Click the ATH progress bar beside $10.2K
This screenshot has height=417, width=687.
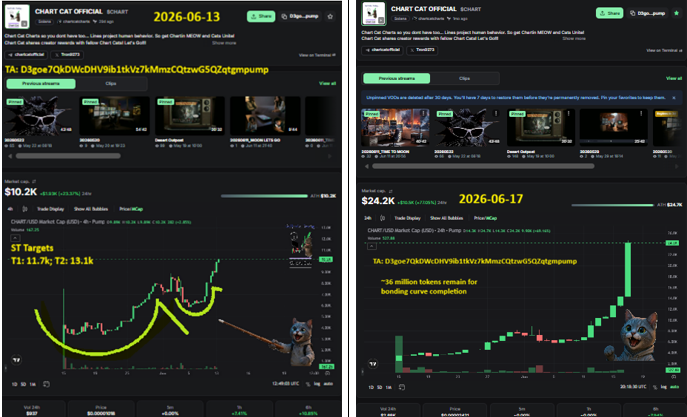(264, 196)
